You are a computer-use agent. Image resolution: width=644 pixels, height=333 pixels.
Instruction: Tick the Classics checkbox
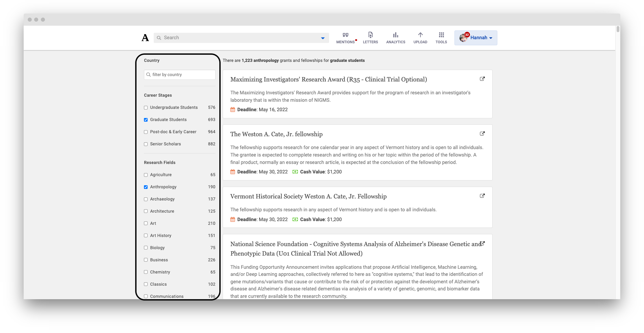tap(146, 284)
